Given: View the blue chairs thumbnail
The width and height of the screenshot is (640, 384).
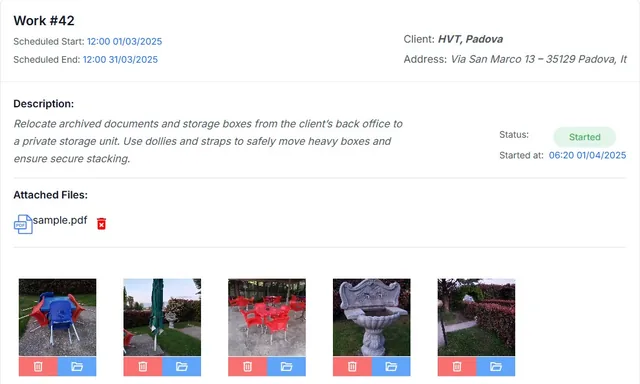Looking at the screenshot, I should tap(58, 317).
